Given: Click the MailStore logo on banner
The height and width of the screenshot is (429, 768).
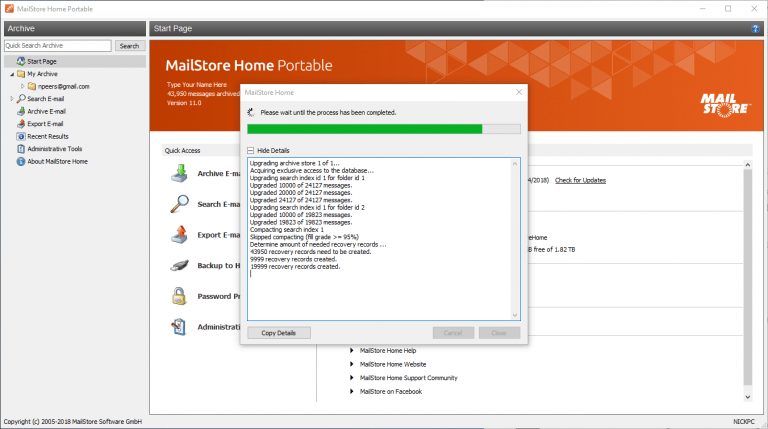Looking at the screenshot, I should click(x=725, y=105).
